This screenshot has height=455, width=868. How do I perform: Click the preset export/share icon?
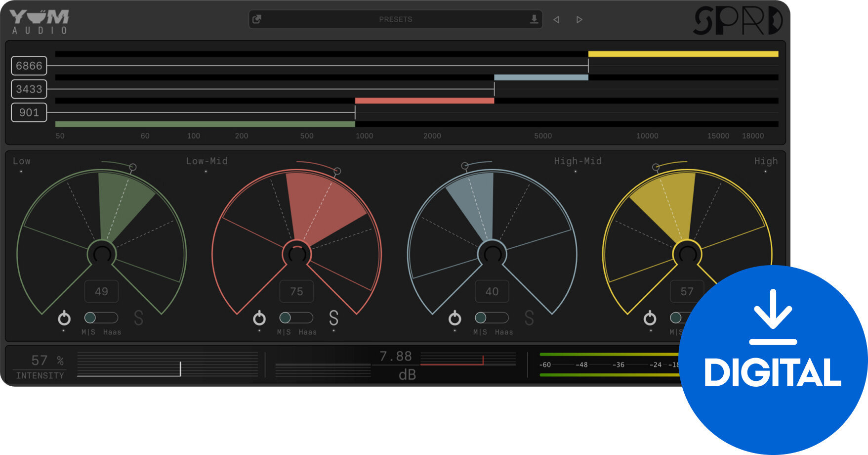point(257,19)
